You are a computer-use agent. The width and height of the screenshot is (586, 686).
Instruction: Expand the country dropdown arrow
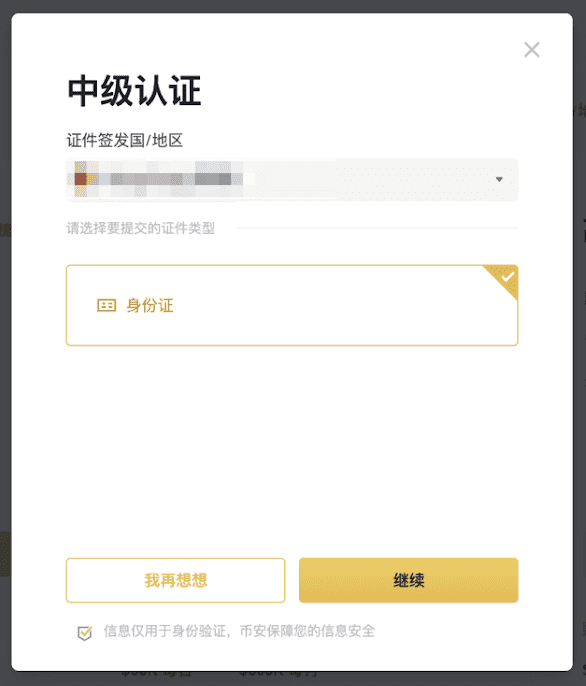coord(499,179)
